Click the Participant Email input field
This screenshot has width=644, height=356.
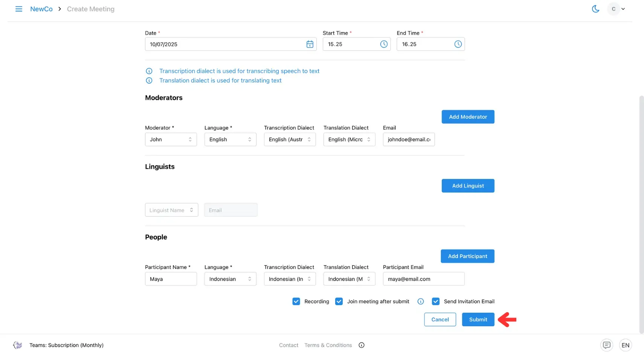[423, 279]
